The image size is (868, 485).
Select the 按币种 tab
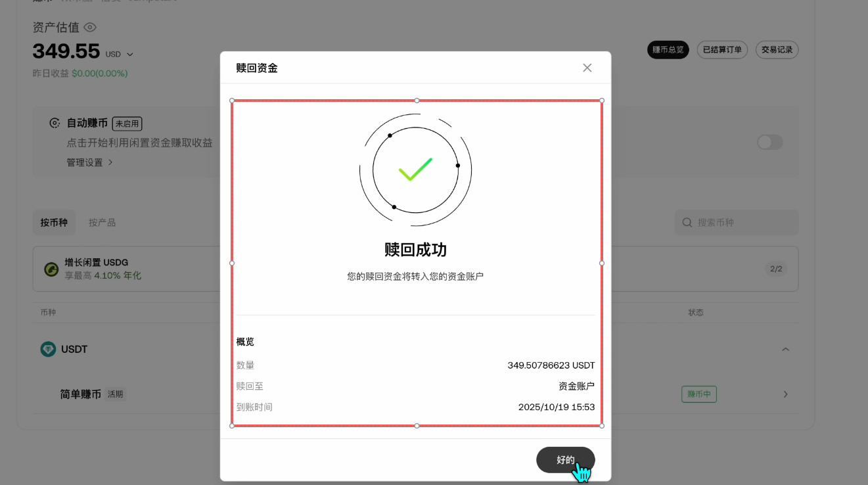[54, 222]
